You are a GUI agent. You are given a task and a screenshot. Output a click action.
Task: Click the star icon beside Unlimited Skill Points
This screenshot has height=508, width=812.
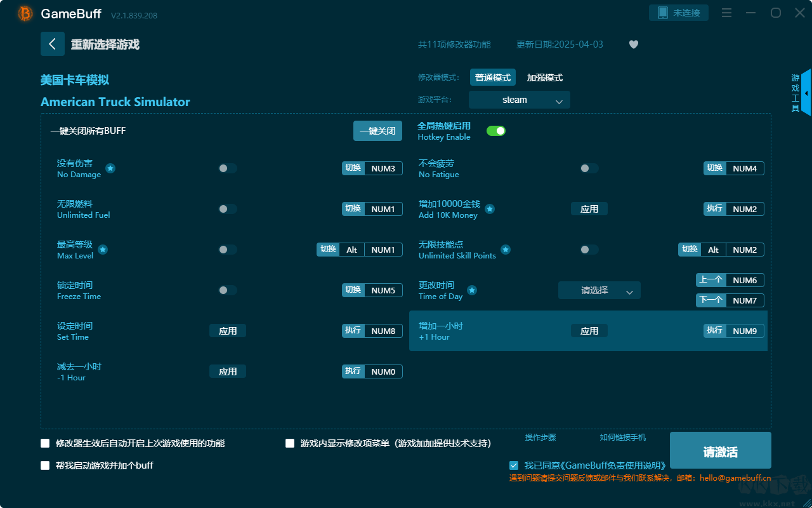point(506,250)
